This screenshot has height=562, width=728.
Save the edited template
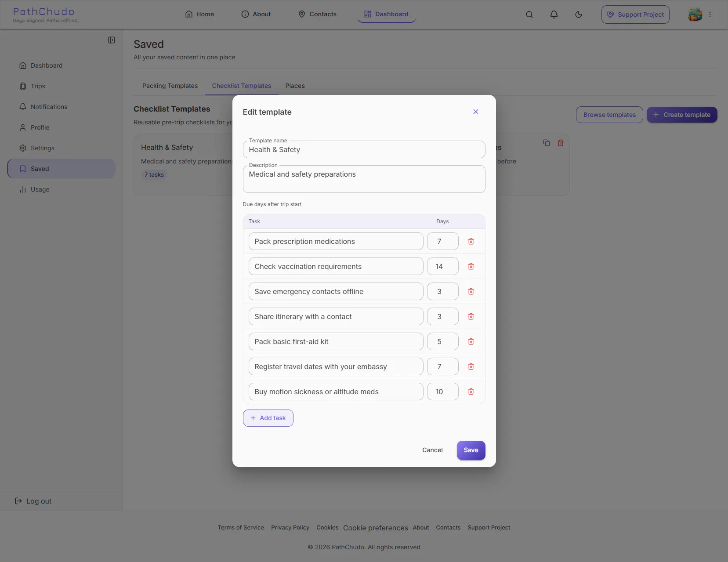471,450
